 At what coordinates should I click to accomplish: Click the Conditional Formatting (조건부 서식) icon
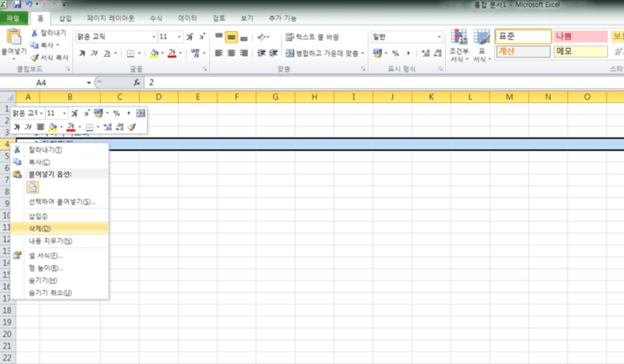tap(459, 37)
